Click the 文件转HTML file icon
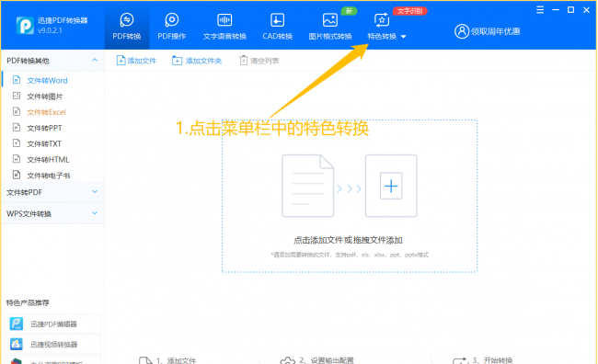Screen dimensions: 598x364 point(17,159)
